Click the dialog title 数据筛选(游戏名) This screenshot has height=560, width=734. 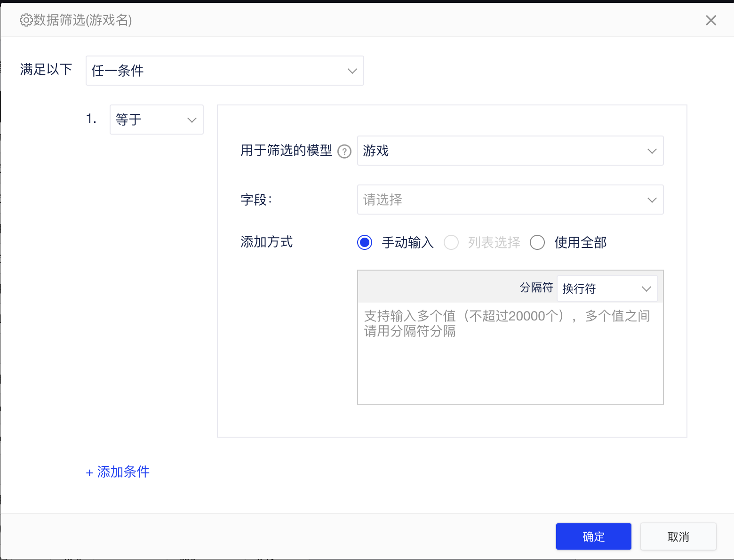pyautogui.click(x=81, y=20)
